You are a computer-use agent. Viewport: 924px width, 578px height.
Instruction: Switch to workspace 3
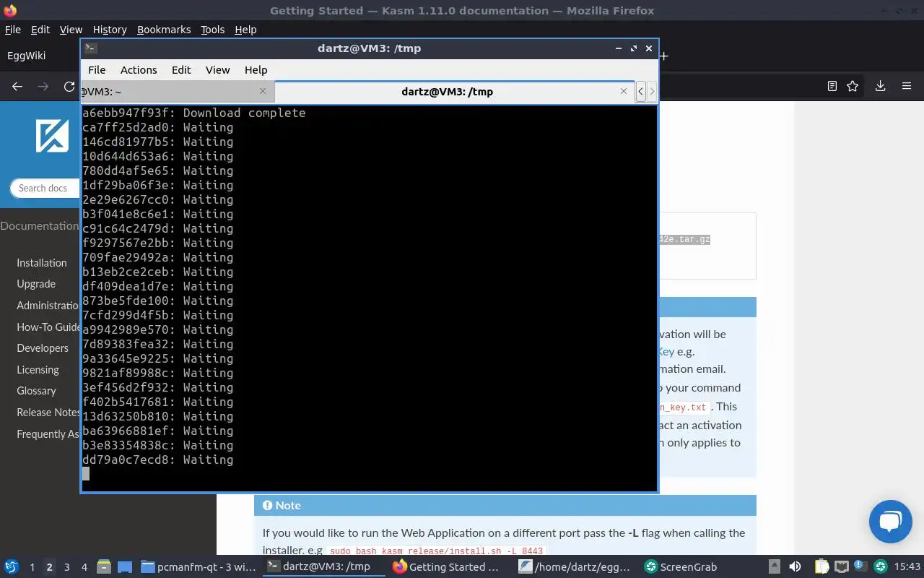[x=66, y=567]
